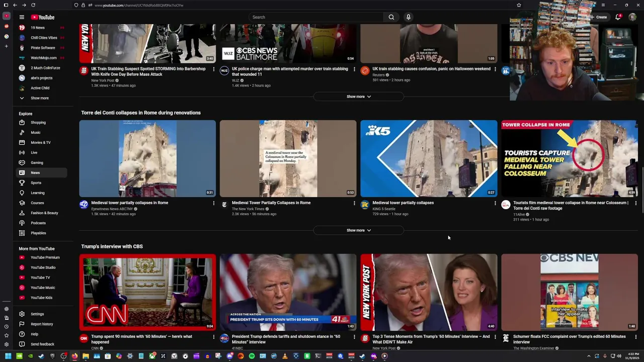Open Shopping in Explore sidebar
The image size is (644, 362).
pyautogui.click(x=41, y=122)
